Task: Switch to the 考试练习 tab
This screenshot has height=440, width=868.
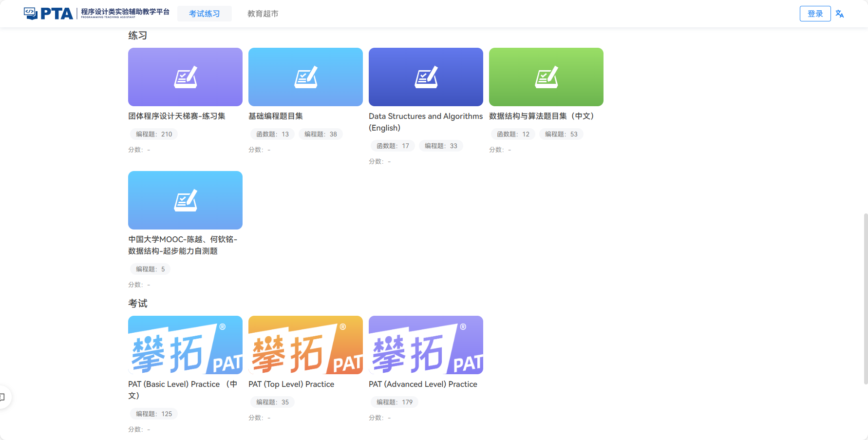Action: [205, 14]
